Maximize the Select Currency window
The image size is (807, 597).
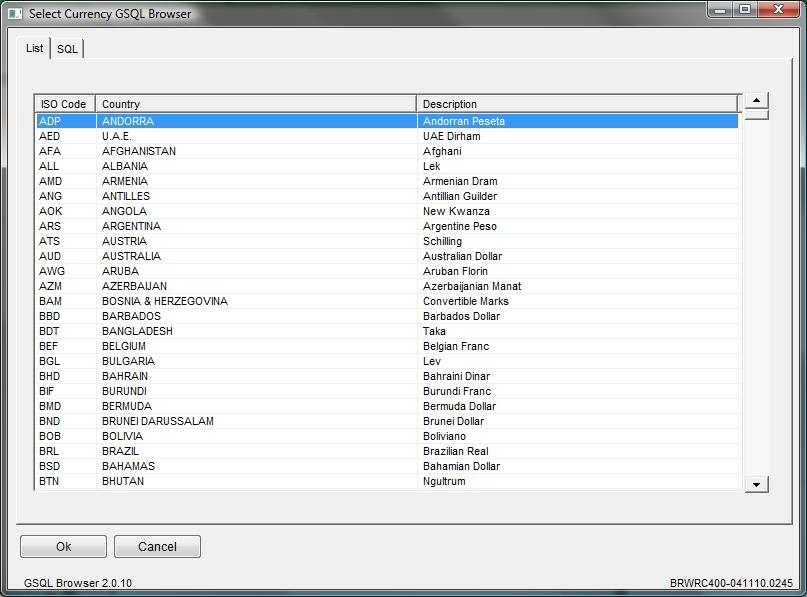744,9
